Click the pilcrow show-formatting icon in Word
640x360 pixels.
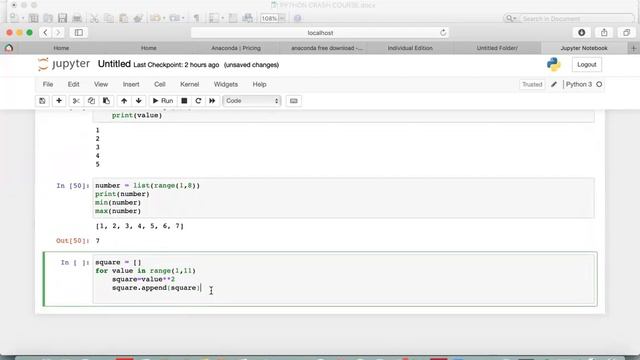coord(196,18)
